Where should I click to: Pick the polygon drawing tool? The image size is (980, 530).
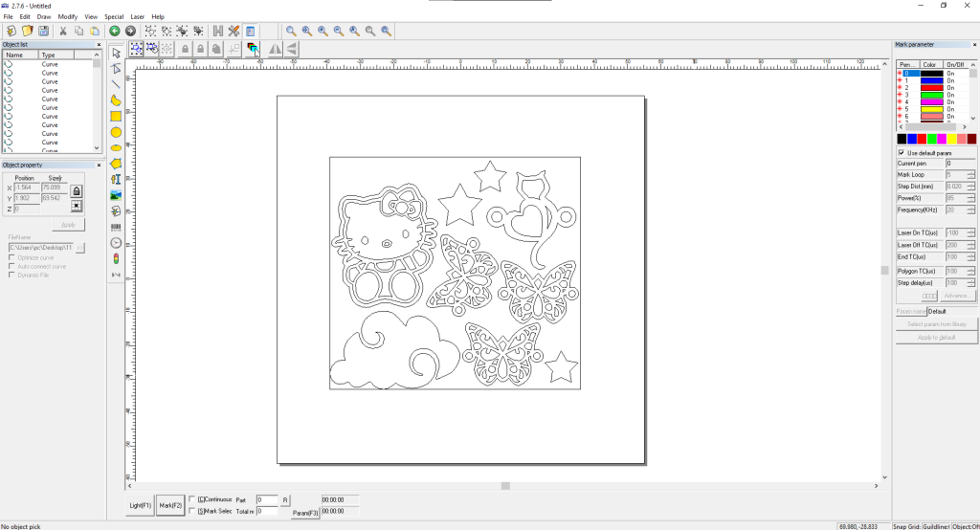[116, 164]
